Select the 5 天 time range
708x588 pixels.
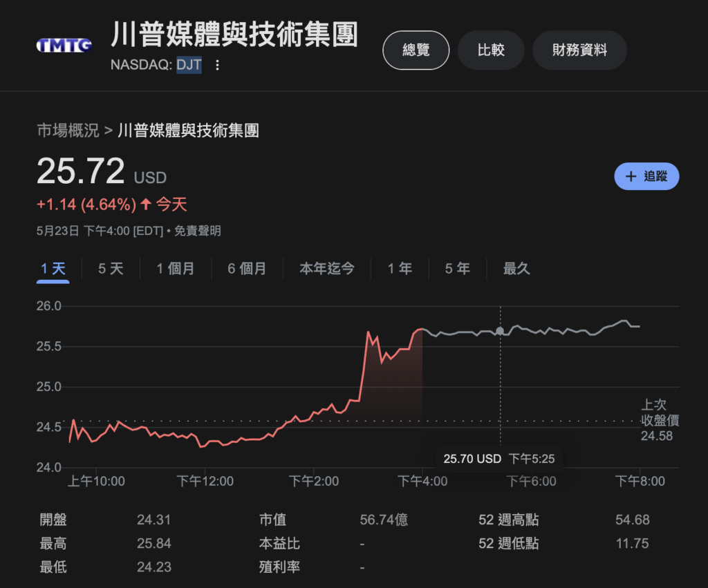click(111, 269)
